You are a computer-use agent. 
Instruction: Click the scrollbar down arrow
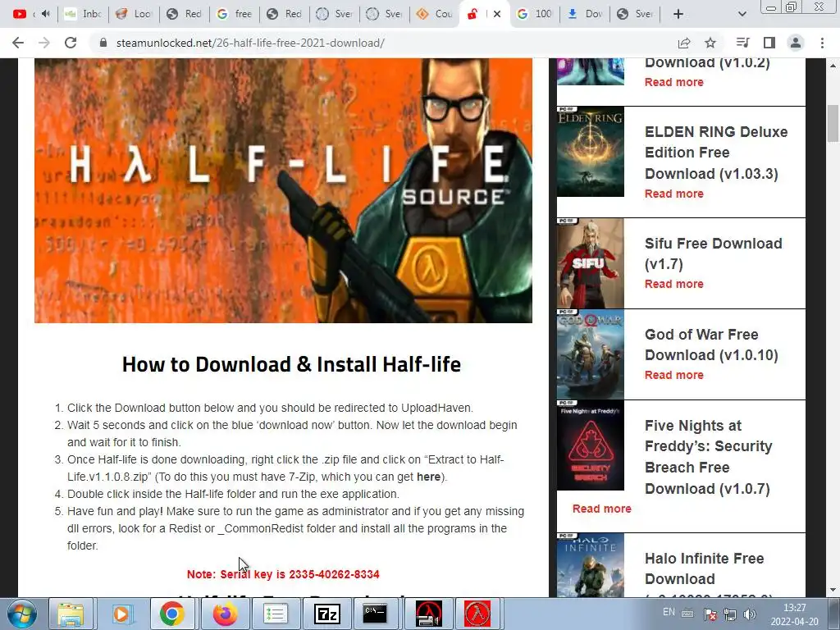(833, 591)
